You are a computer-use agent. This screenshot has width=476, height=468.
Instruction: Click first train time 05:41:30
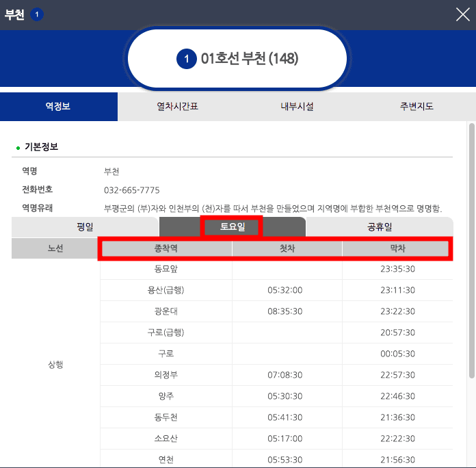click(285, 417)
